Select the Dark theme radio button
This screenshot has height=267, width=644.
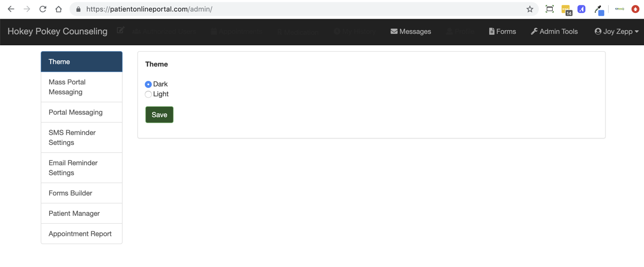[x=148, y=84]
